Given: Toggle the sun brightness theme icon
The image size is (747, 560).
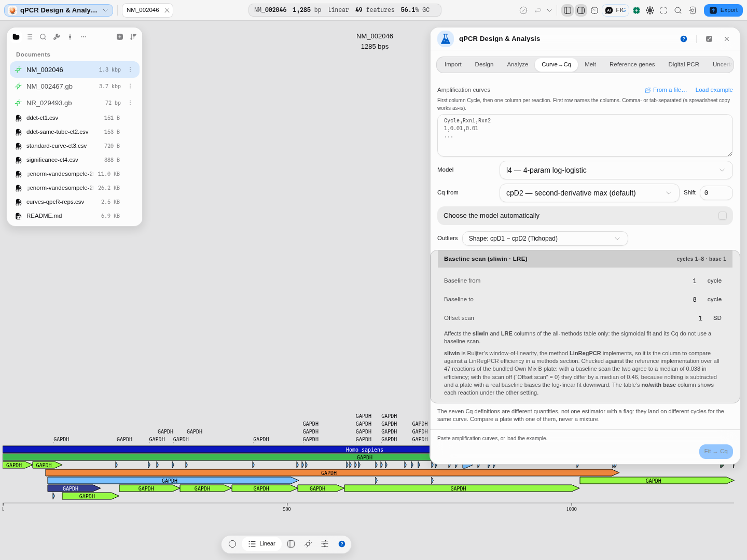Looking at the screenshot, I should pos(650,10).
